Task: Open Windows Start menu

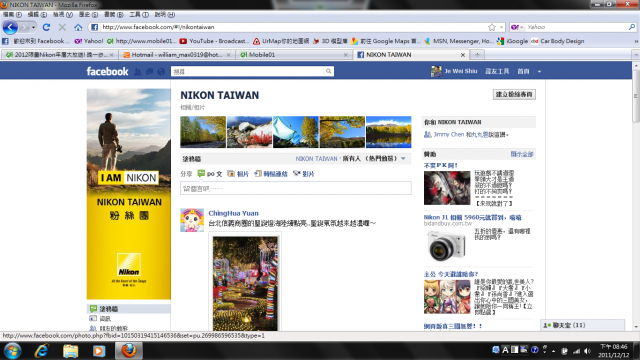Action: pos(12,351)
